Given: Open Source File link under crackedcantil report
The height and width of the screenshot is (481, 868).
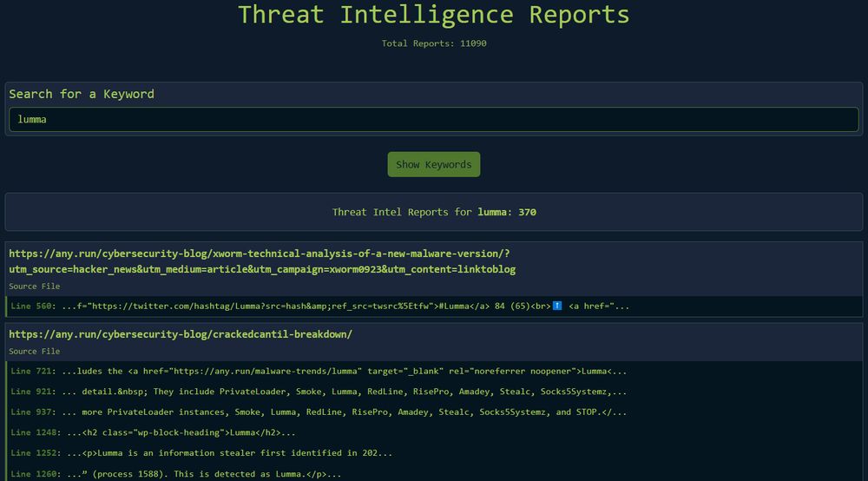Looking at the screenshot, I should click(x=35, y=352).
